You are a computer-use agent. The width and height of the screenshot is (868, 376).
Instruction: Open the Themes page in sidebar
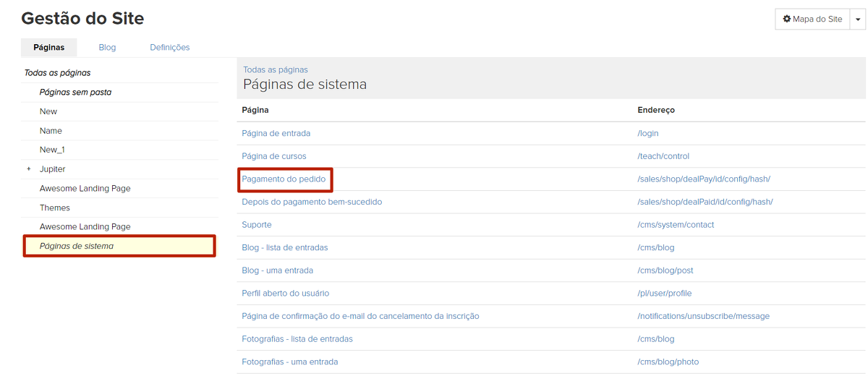pos(55,208)
